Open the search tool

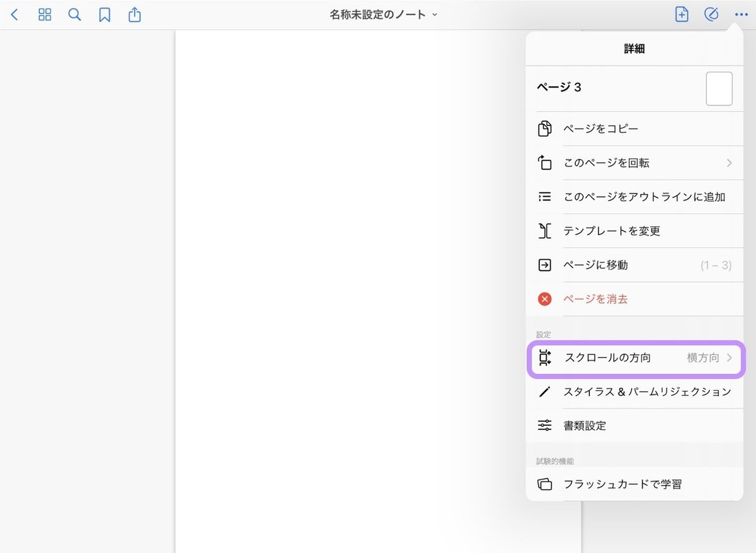74,14
